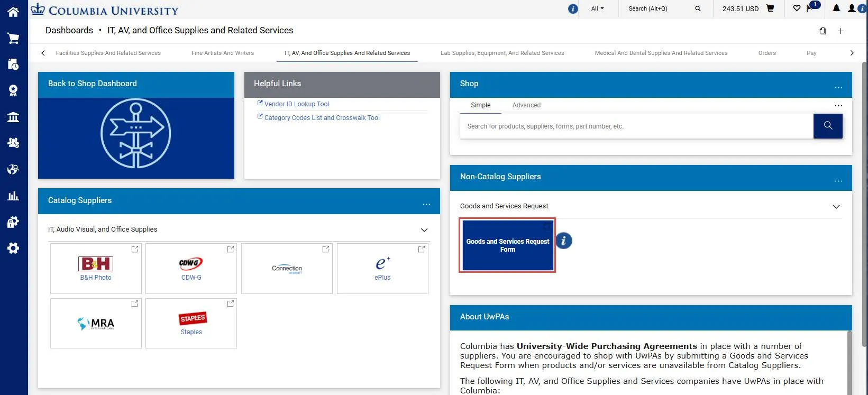The image size is (868, 395).
Task: Click the Back to Shop Dashboard header
Action: (93, 84)
